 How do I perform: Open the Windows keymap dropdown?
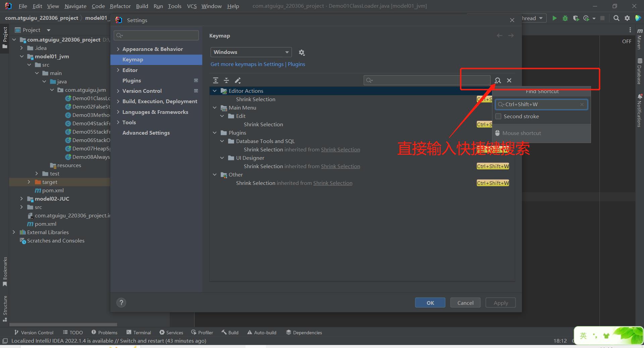coord(251,52)
